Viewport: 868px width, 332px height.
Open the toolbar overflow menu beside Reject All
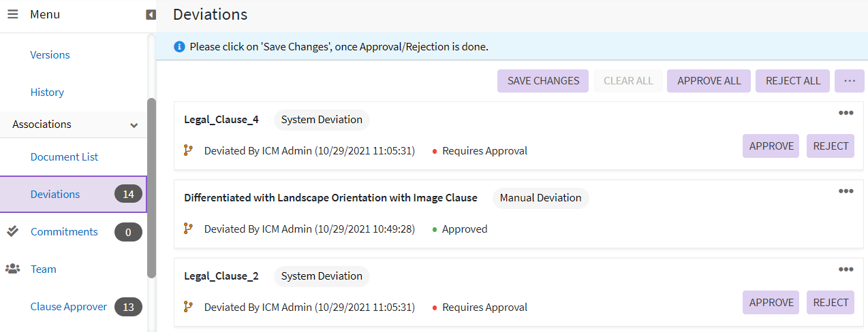(x=849, y=80)
